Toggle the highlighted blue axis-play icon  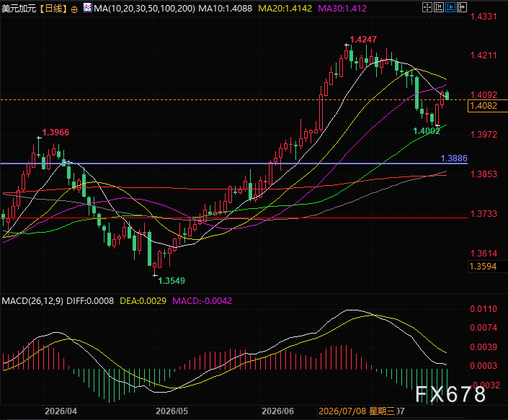pyautogui.click(x=450, y=7)
